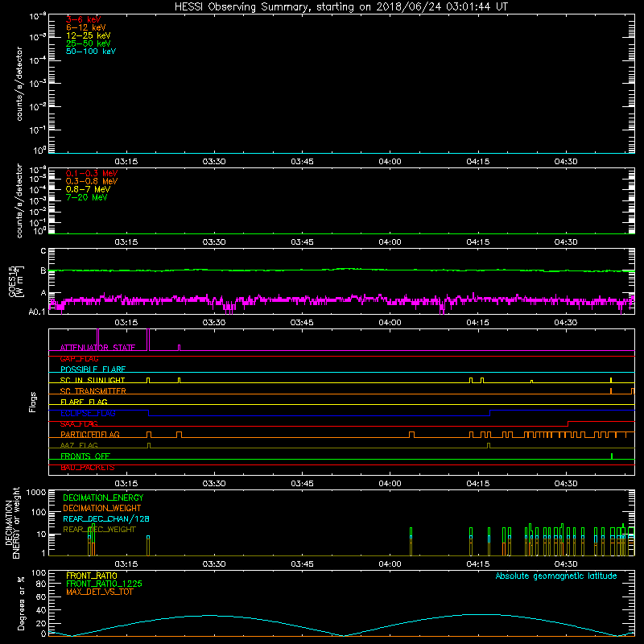The image size is (644, 644).
Task: Click the blue ECLIPSE_FLAG label
Action: [88, 413]
